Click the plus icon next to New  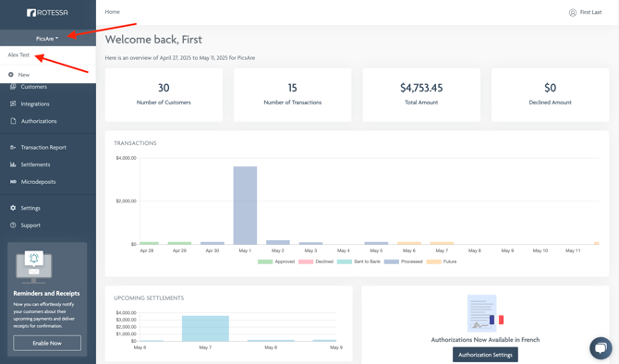click(11, 75)
